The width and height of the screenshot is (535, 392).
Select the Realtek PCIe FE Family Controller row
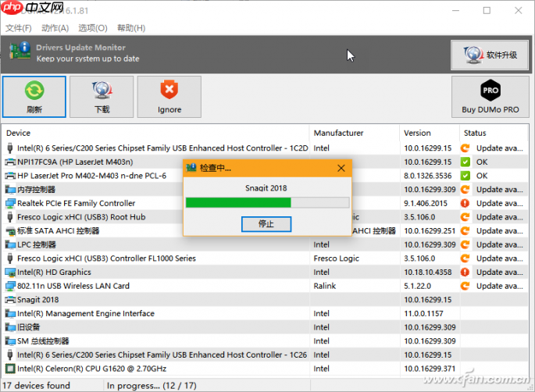266,203
